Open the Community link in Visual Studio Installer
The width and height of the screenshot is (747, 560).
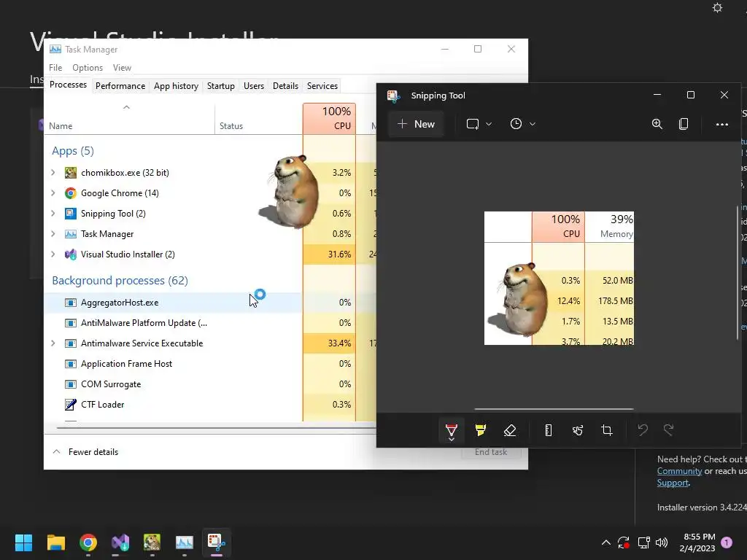[679, 471]
